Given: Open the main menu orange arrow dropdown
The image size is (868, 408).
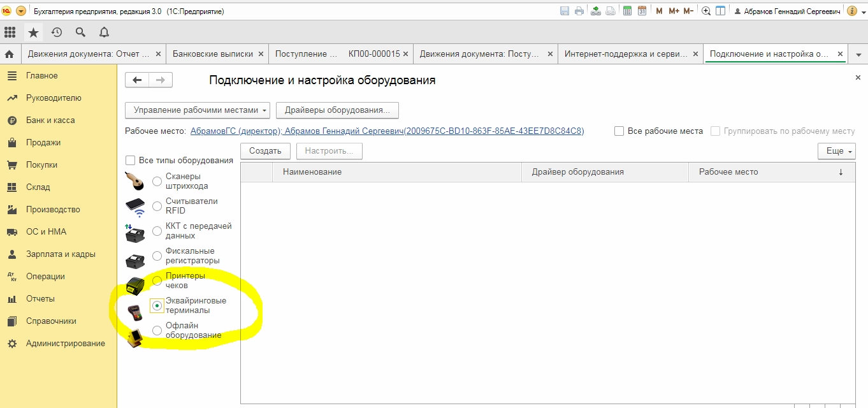Looking at the screenshot, I should coord(21,11).
